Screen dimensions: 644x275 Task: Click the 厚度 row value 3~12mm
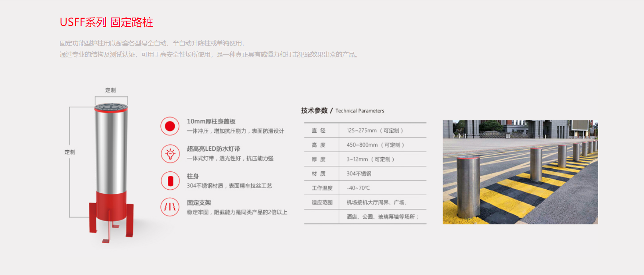[370, 159]
